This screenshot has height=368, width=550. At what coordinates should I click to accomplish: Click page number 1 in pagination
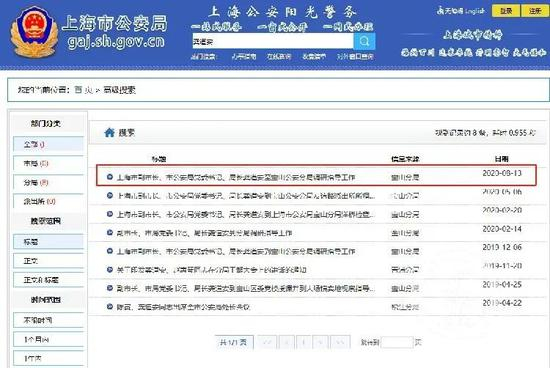pyautogui.click(x=304, y=342)
